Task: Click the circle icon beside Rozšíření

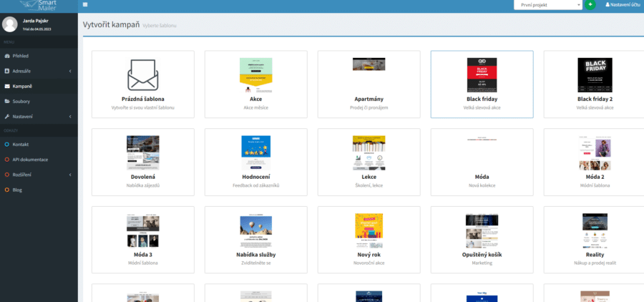Action: pos(7,175)
